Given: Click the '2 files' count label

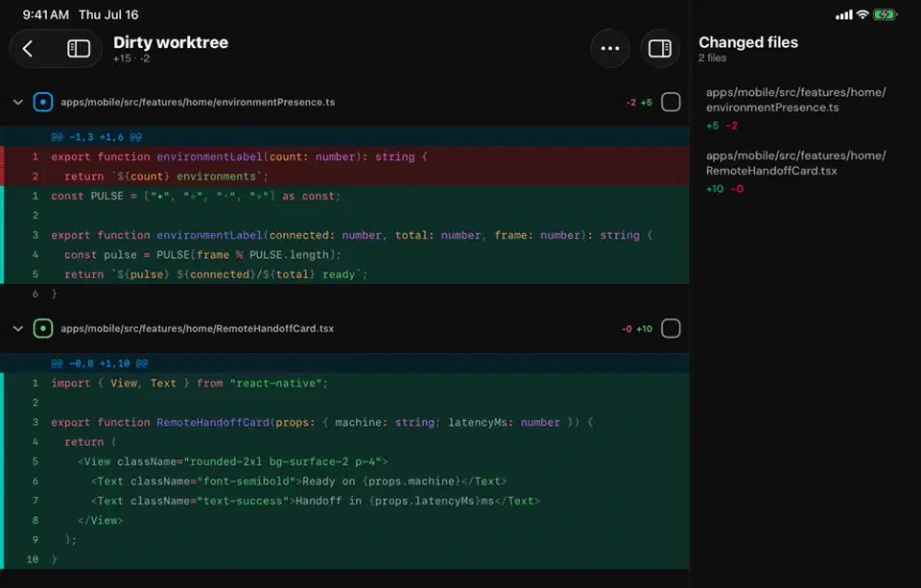Looking at the screenshot, I should pyautogui.click(x=713, y=58).
